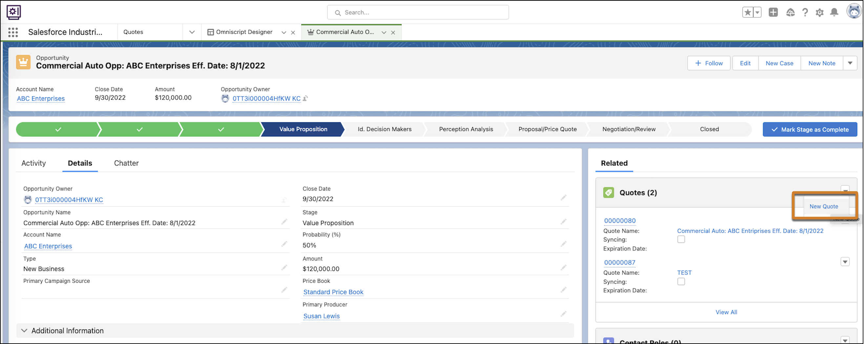Open the Standard Price Book link

[333, 292]
